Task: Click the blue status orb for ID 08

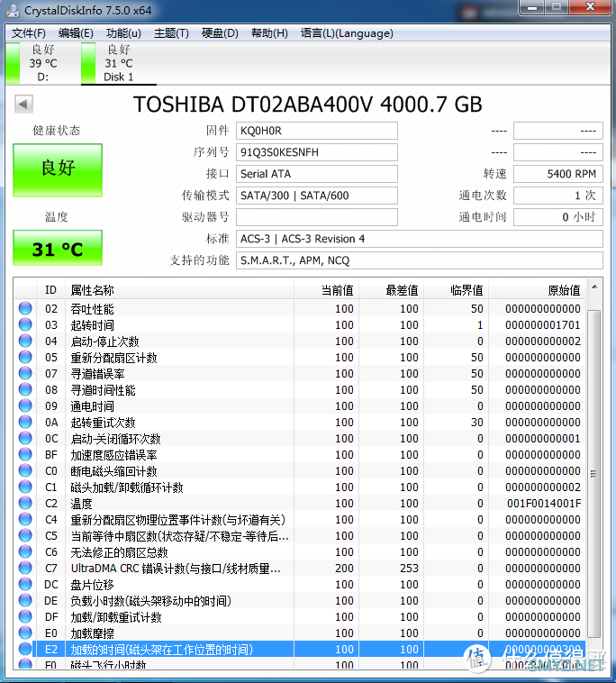Action: (x=25, y=389)
